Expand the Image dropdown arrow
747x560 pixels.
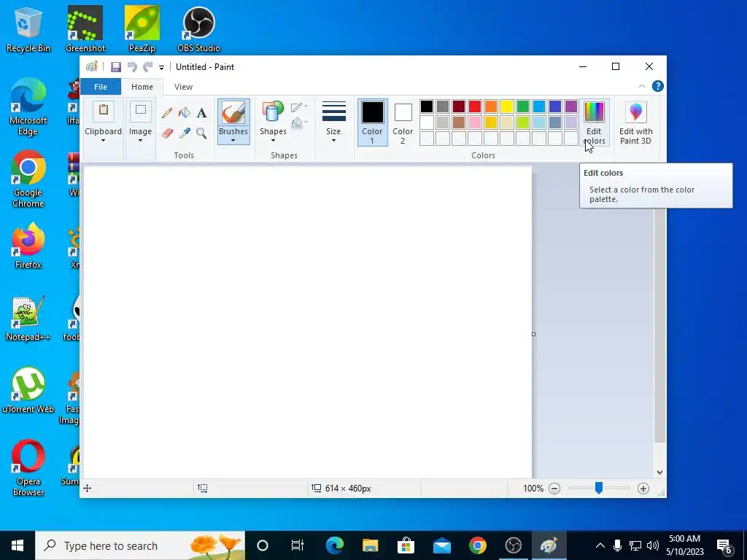[140, 141]
